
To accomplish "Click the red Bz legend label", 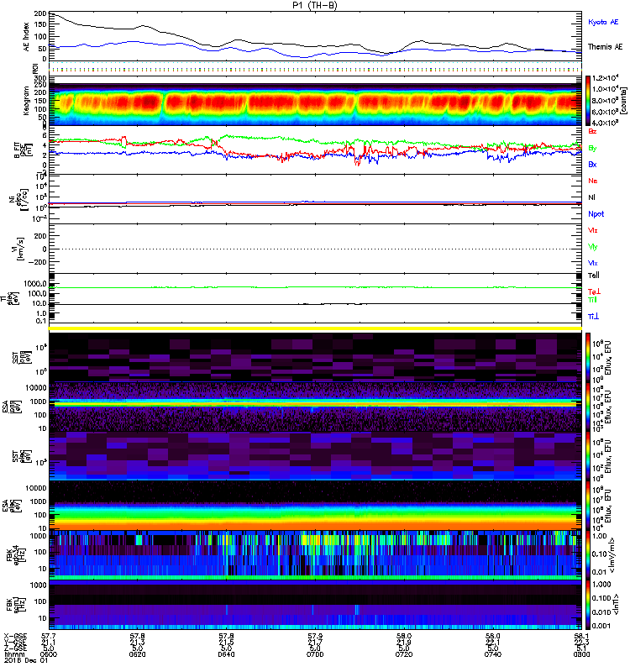I will (x=592, y=131).
